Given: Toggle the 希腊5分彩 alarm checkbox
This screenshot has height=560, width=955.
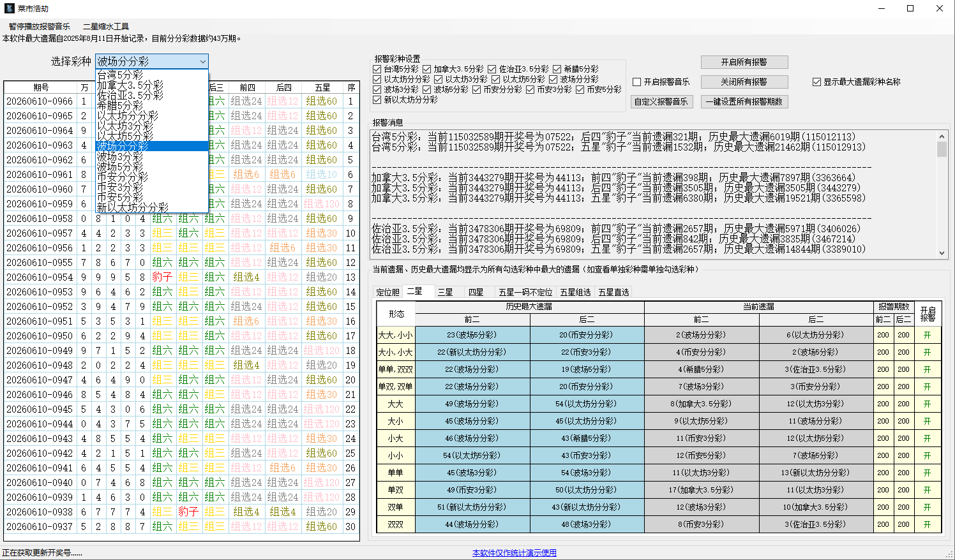Looking at the screenshot, I should coord(557,69).
